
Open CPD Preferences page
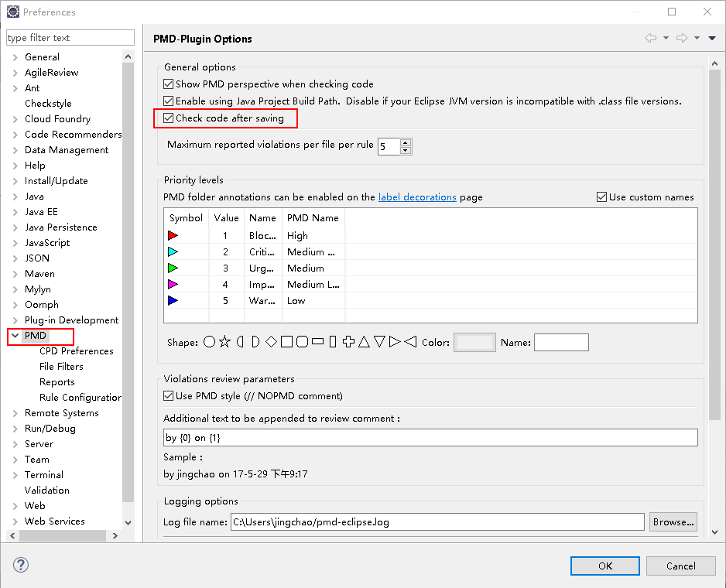tap(77, 351)
